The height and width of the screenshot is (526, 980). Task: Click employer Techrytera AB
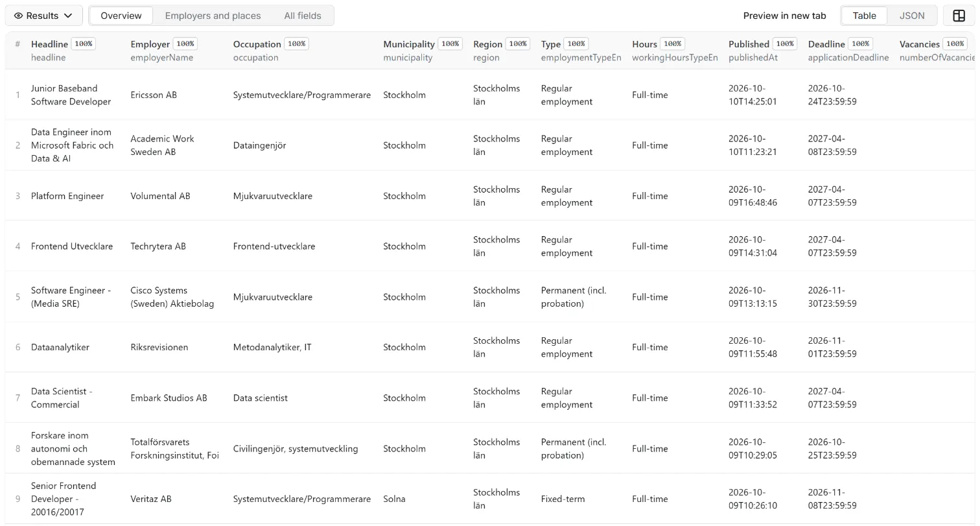pos(158,246)
